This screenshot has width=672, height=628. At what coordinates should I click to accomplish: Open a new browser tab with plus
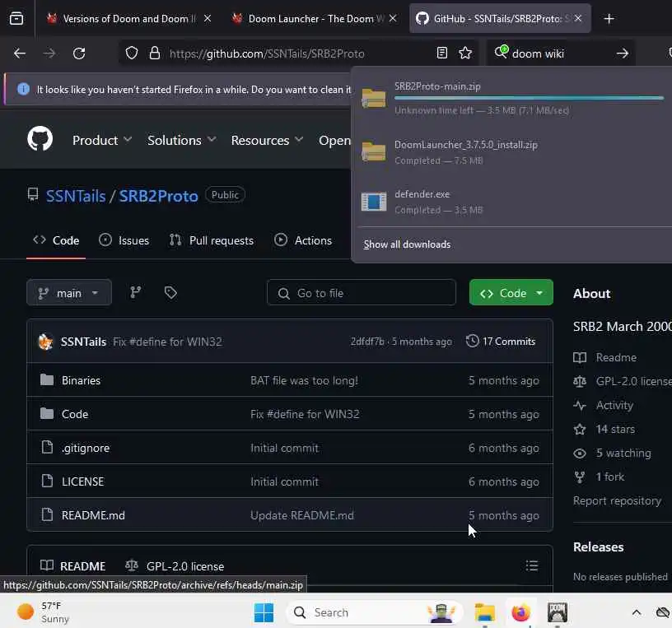point(609,18)
